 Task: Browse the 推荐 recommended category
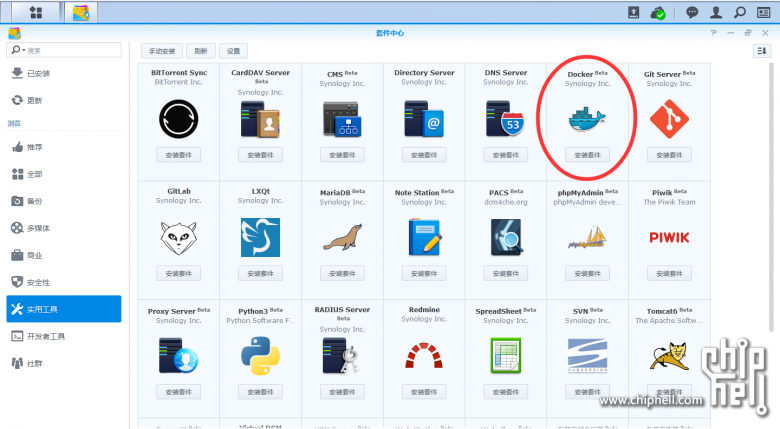64,147
